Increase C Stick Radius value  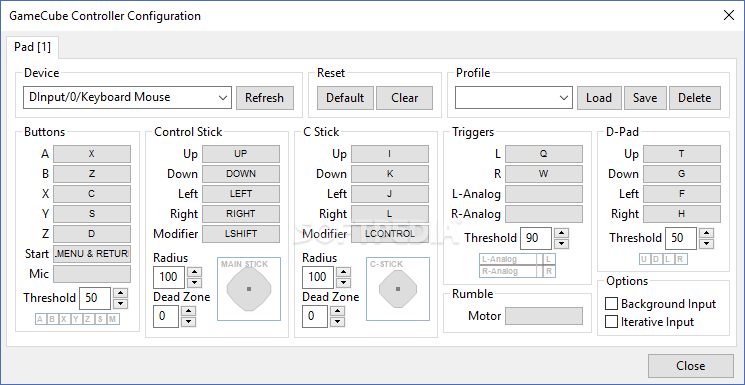pos(344,272)
